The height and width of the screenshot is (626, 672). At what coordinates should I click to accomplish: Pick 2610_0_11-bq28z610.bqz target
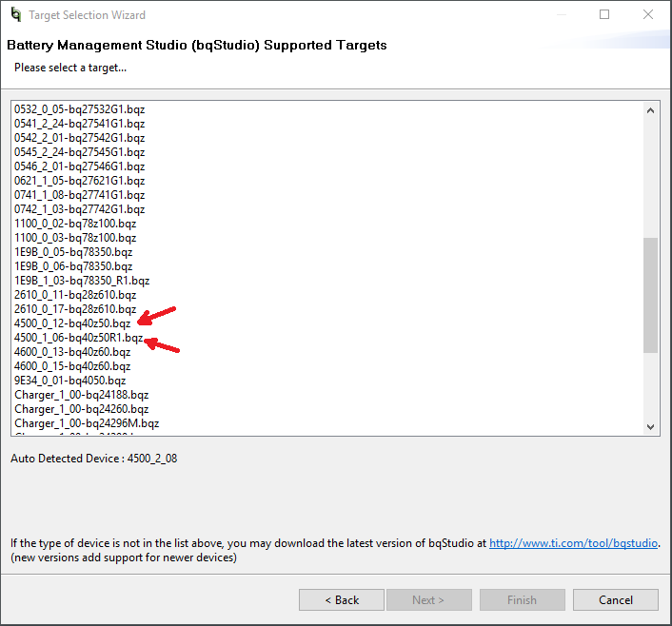pyautogui.click(x=75, y=295)
